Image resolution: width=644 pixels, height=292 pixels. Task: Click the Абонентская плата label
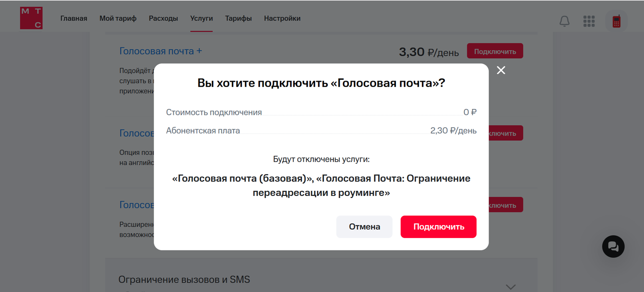[203, 131]
